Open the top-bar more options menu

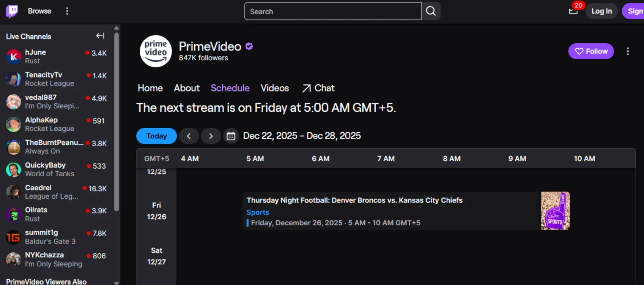coord(67,11)
